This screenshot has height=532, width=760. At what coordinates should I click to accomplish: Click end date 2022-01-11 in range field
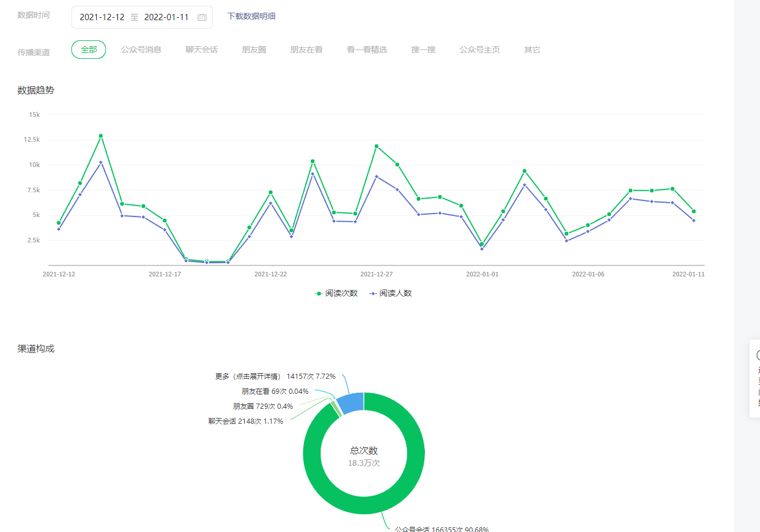(x=166, y=17)
